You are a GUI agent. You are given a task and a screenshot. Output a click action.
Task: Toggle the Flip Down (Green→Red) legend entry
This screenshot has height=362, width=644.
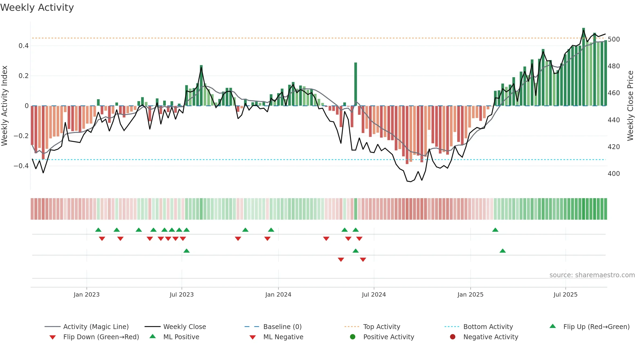(x=94, y=337)
